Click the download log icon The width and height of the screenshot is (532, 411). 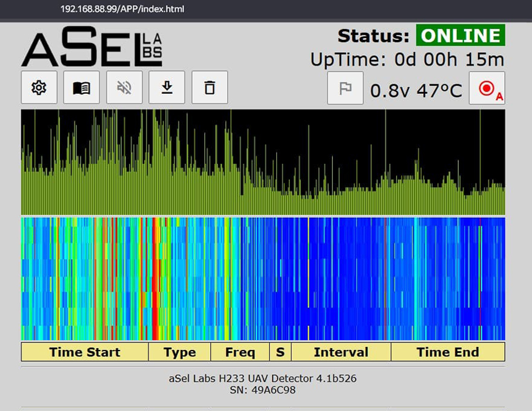click(167, 88)
